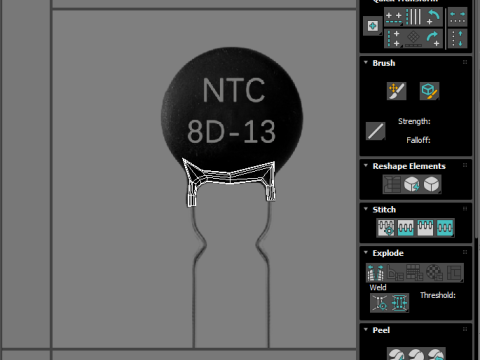
Task: Click Flatten by Material ID checkered sphere icon
Action: (434, 273)
